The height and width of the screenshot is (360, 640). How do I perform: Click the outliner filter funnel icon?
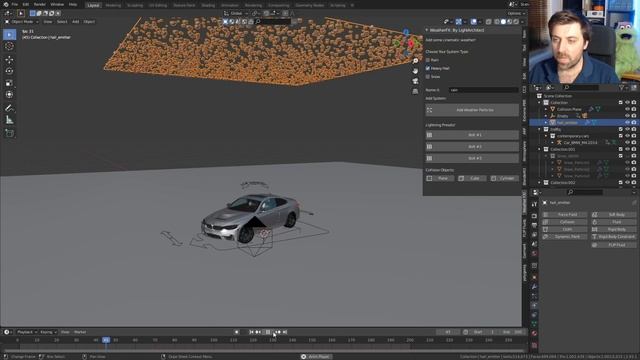622,87
